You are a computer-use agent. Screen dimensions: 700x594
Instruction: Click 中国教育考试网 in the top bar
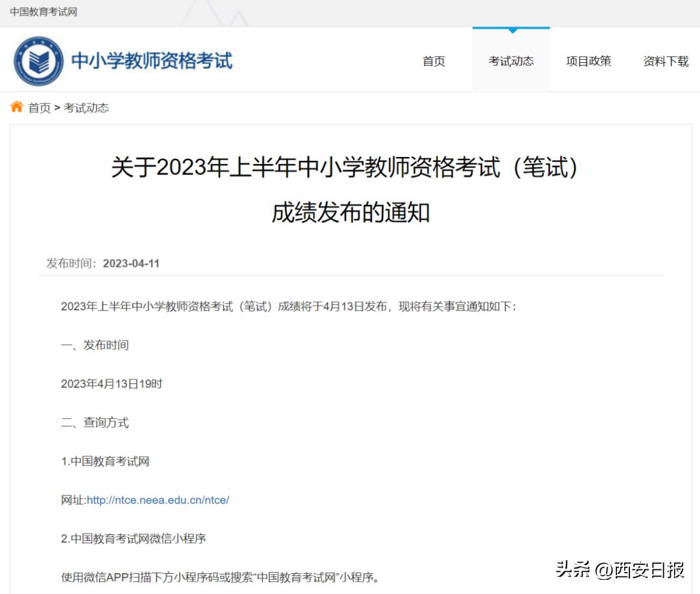point(44,12)
